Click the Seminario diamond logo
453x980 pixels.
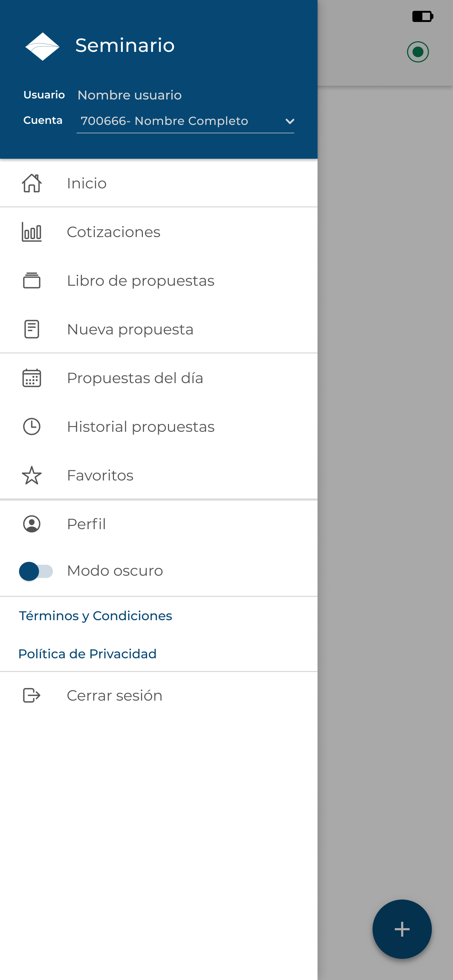[42, 46]
